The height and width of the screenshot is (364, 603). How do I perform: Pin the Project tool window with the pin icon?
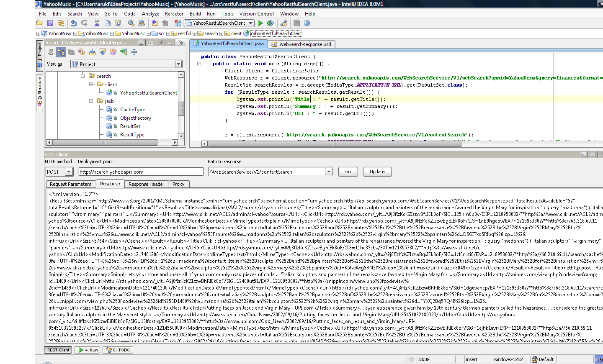coord(160,43)
